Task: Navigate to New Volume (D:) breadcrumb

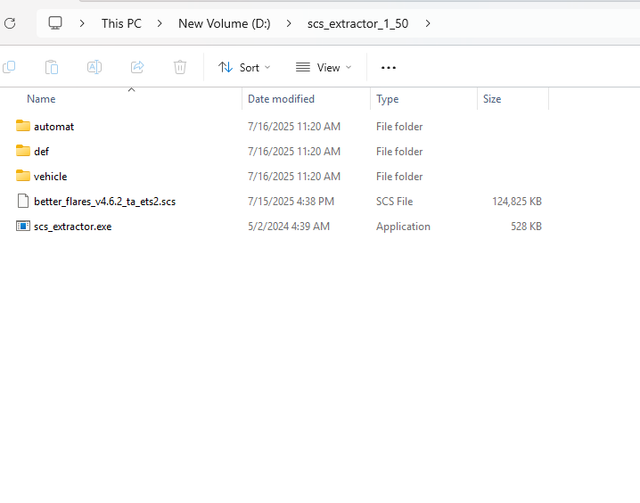Action: tap(224, 24)
